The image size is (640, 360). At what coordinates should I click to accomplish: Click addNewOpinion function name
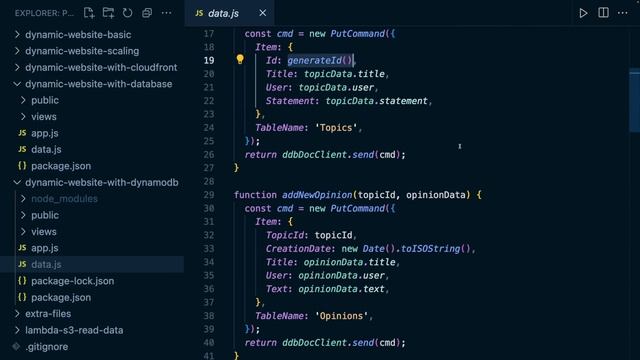click(x=317, y=195)
